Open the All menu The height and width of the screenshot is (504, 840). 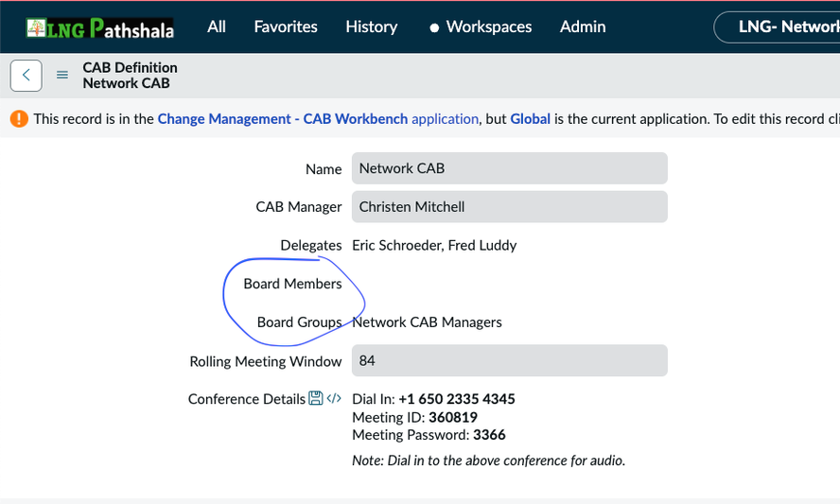217,26
